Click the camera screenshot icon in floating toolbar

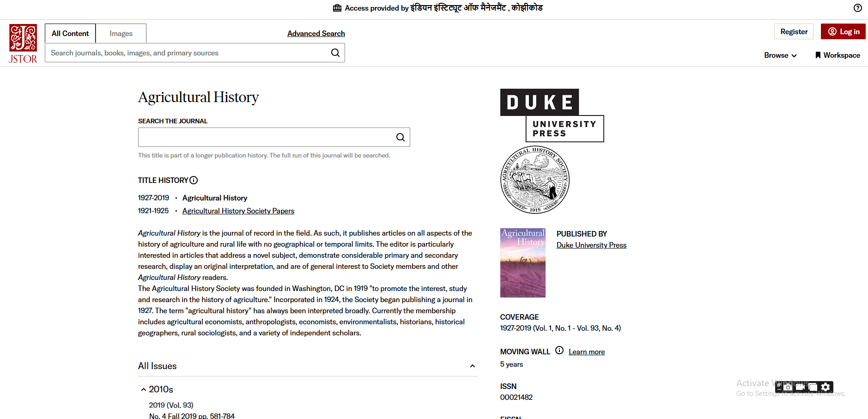tap(788, 387)
